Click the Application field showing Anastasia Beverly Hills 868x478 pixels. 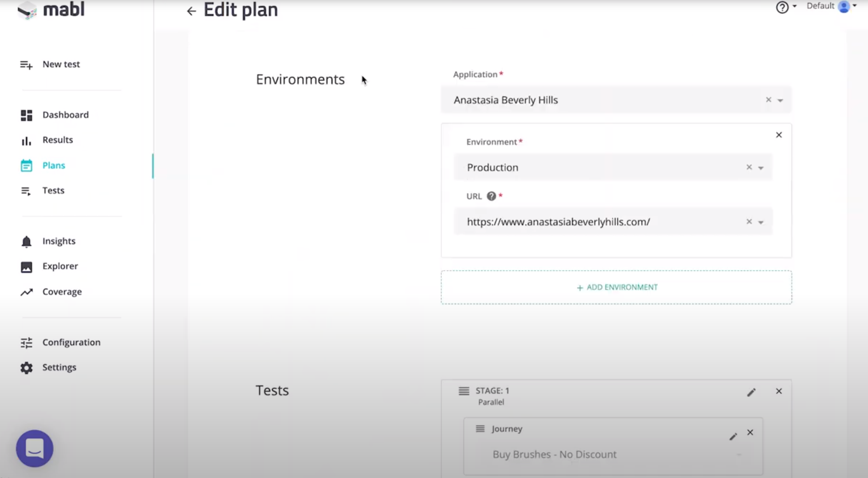point(616,100)
